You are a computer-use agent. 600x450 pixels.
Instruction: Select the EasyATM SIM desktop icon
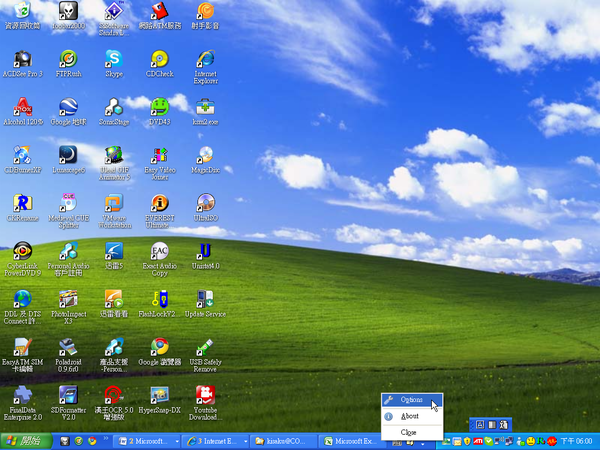pyautogui.click(x=23, y=356)
